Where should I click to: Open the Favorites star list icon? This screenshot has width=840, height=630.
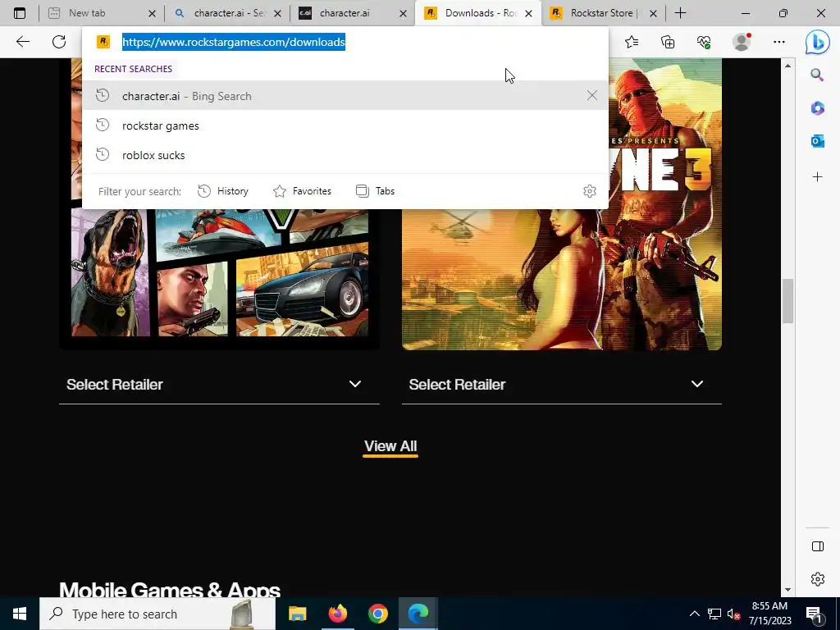tap(632, 42)
